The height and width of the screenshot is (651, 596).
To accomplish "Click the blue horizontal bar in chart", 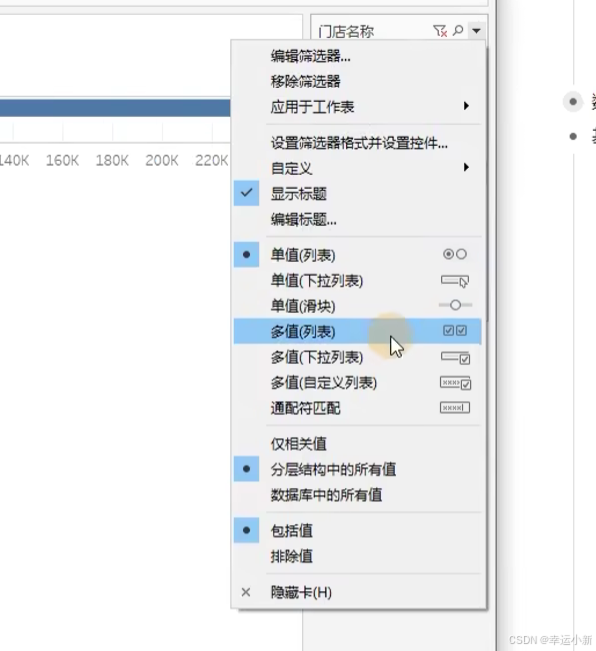I will click(x=115, y=108).
